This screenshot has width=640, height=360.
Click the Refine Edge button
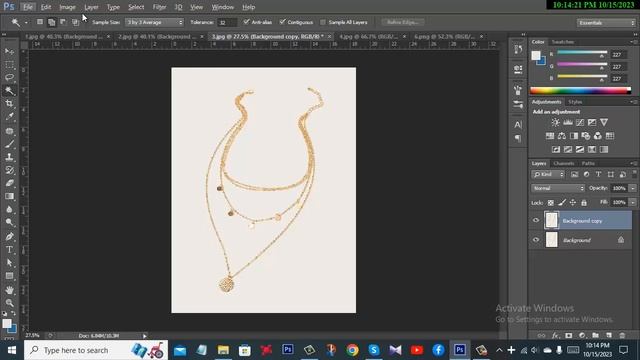(x=402, y=22)
